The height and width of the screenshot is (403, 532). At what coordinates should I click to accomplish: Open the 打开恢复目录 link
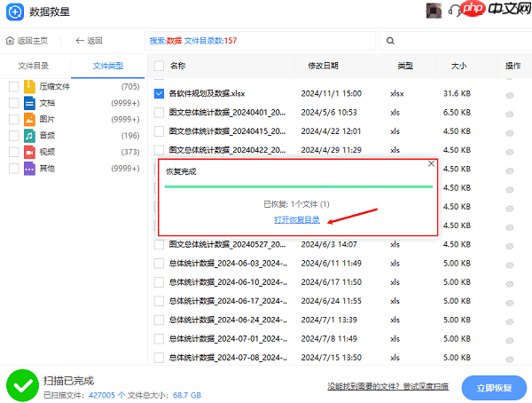[x=297, y=219]
